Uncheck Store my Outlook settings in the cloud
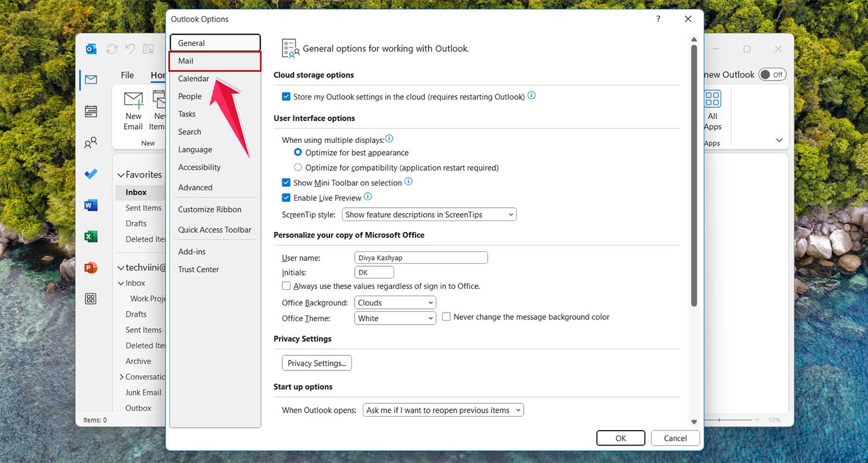The image size is (868, 463). click(286, 97)
